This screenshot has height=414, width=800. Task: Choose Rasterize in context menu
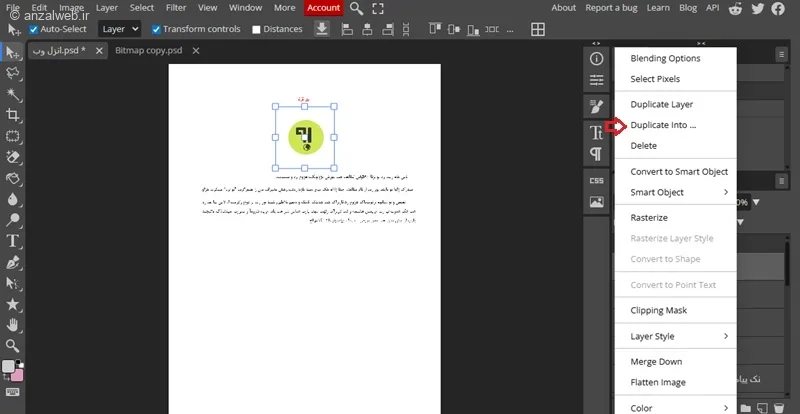pyautogui.click(x=649, y=217)
